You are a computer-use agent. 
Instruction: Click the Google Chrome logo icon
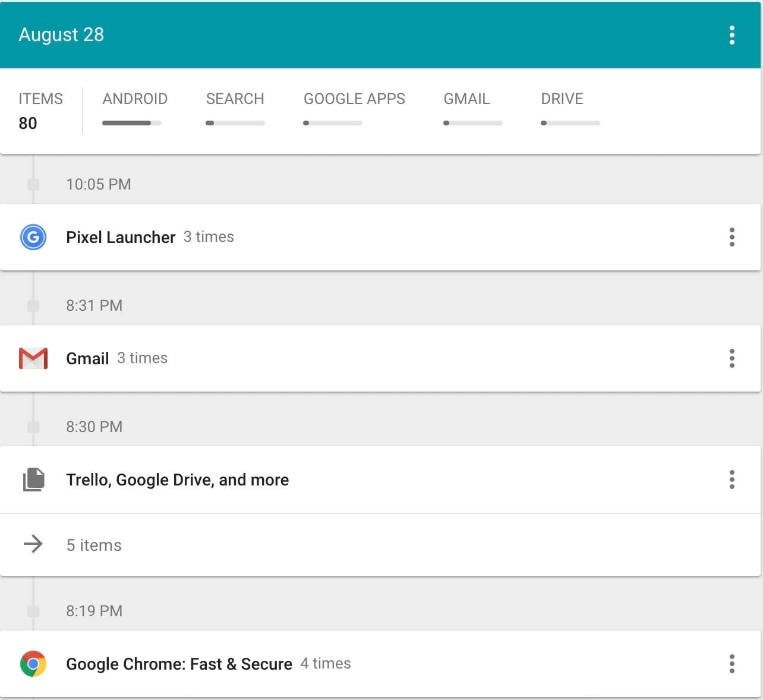[33, 664]
